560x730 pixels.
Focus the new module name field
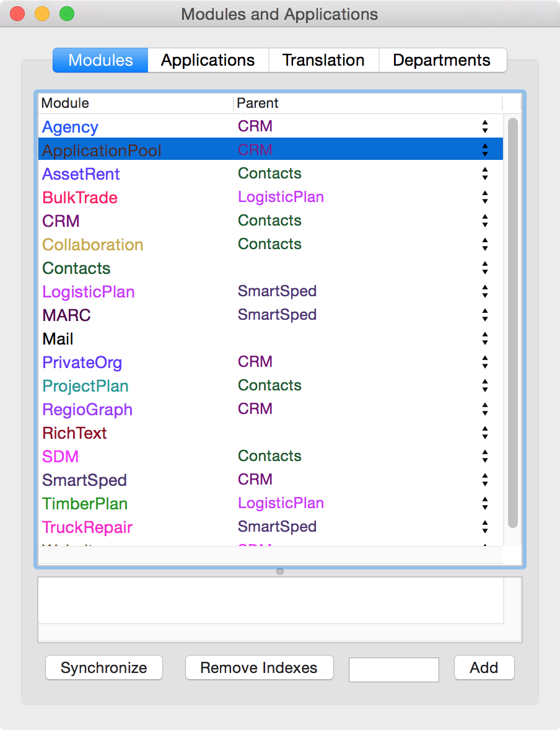pyautogui.click(x=393, y=669)
